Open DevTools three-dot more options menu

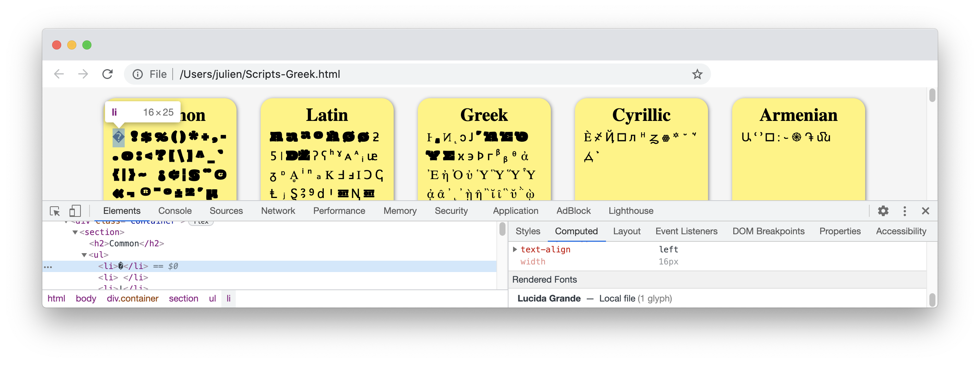click(x=904, y=211)
